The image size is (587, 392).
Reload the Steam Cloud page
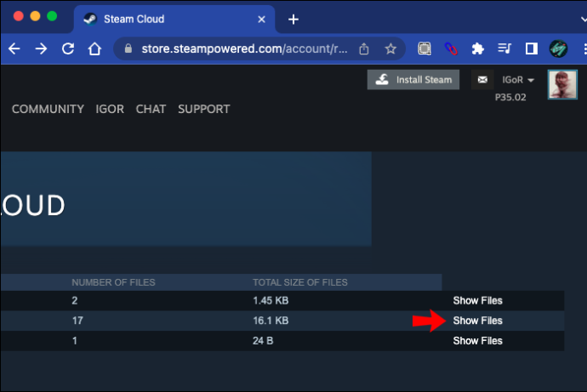coord(68,48)
